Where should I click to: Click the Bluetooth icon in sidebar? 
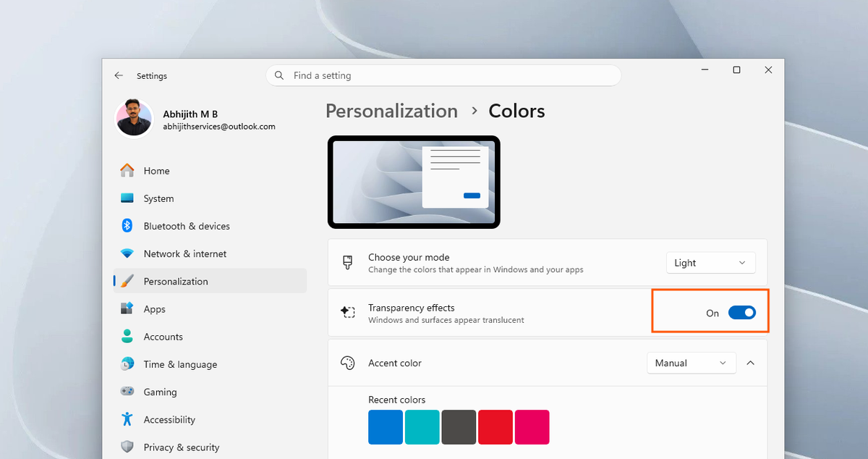pyautogui.click(x=127, y=226)
